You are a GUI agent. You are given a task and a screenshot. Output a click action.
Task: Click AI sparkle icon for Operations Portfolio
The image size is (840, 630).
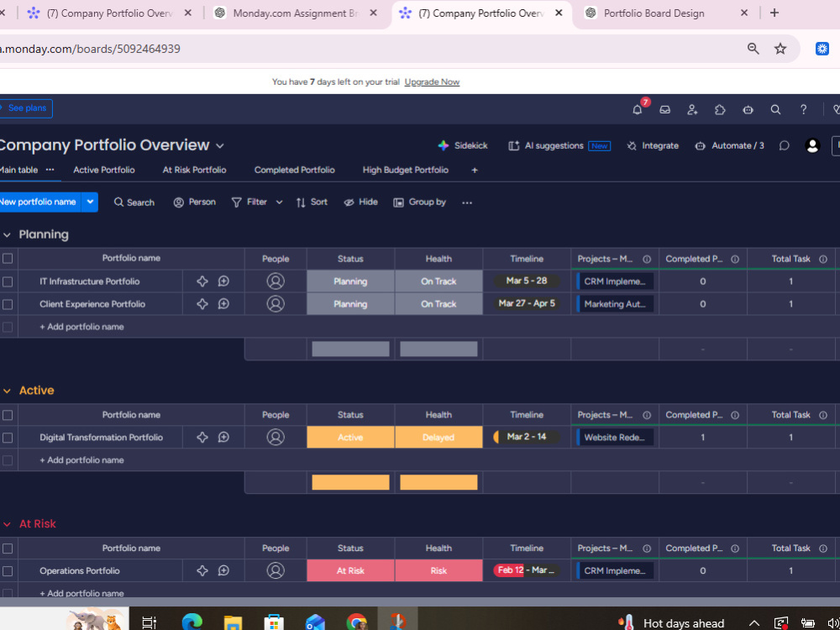[x=202, y=570]
